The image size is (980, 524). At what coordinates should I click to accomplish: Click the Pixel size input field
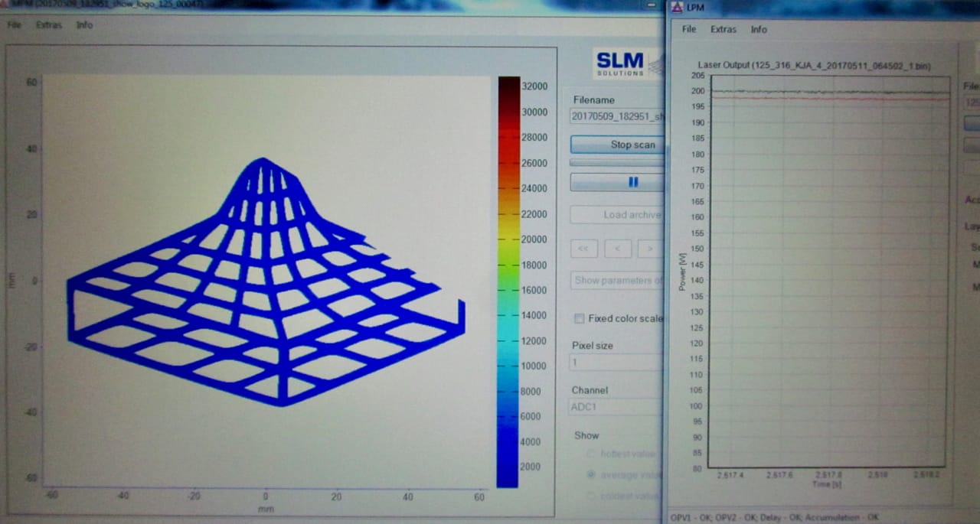coord(616,363)
